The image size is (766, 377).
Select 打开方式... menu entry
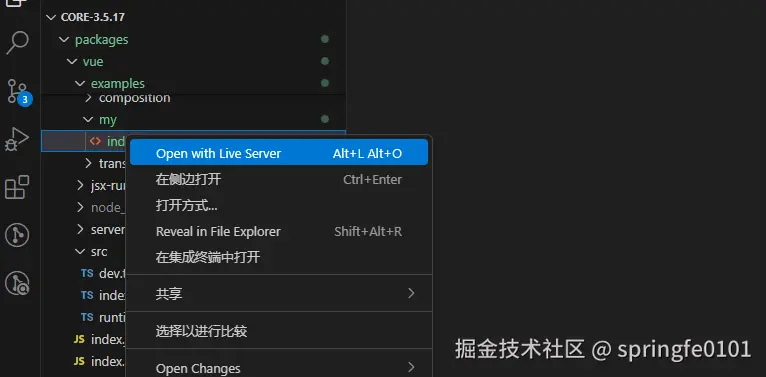click(279, 206)
